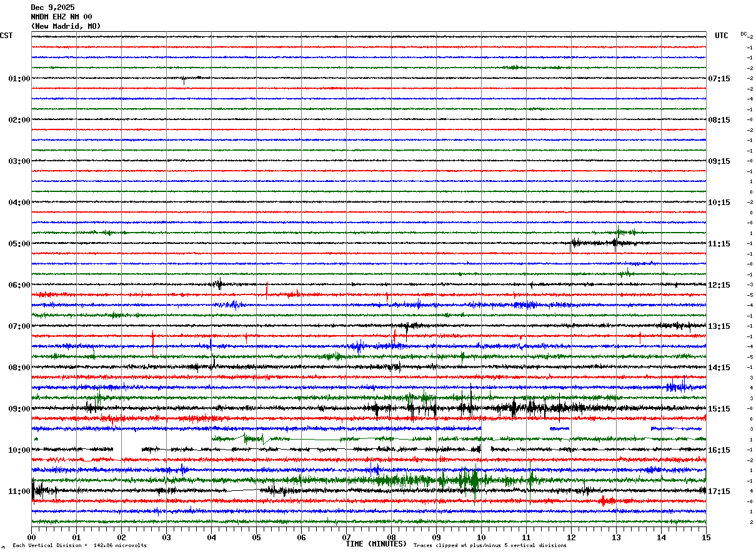The image size is (756, 554).
Task: Click the red burst on trace below 11:00
Action: pyautogui.click(x=606, y=501)
